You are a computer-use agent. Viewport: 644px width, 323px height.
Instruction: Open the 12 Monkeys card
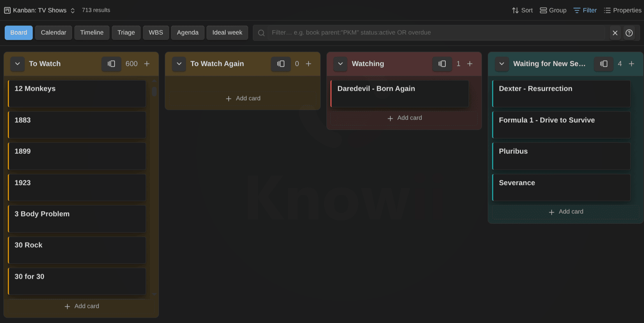[77, 94]
